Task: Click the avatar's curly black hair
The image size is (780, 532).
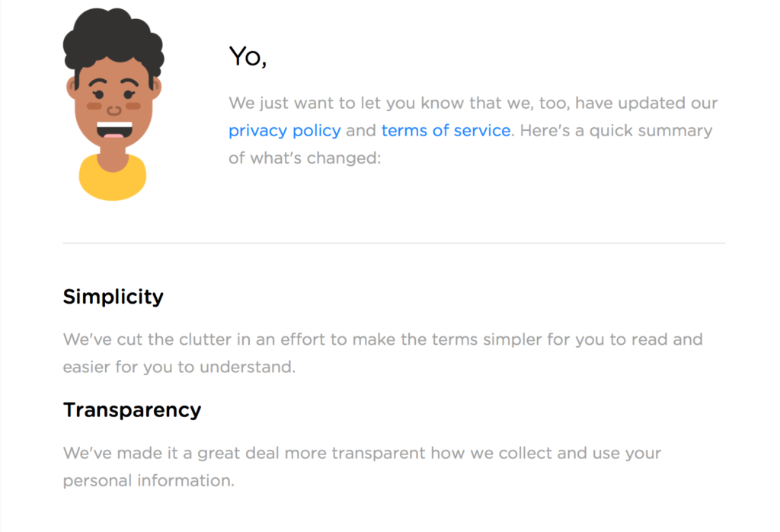Action: [114, 37]
